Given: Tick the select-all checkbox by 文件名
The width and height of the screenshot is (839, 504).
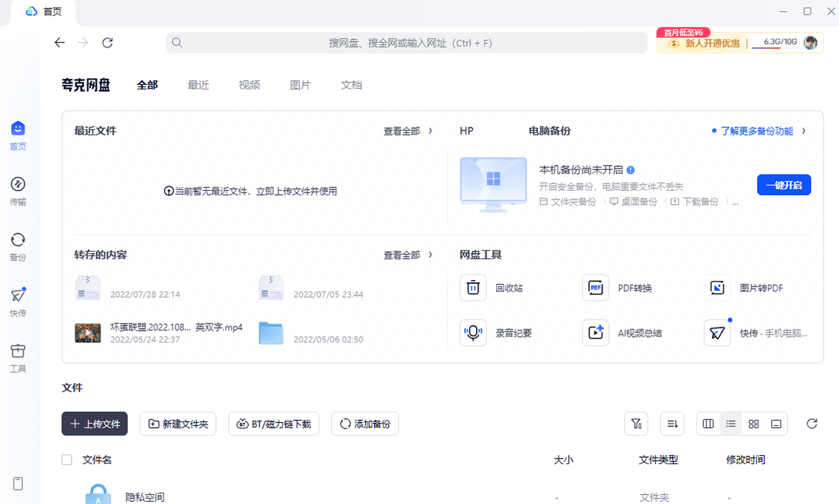Looking at the screenshot, I should 67,459.
